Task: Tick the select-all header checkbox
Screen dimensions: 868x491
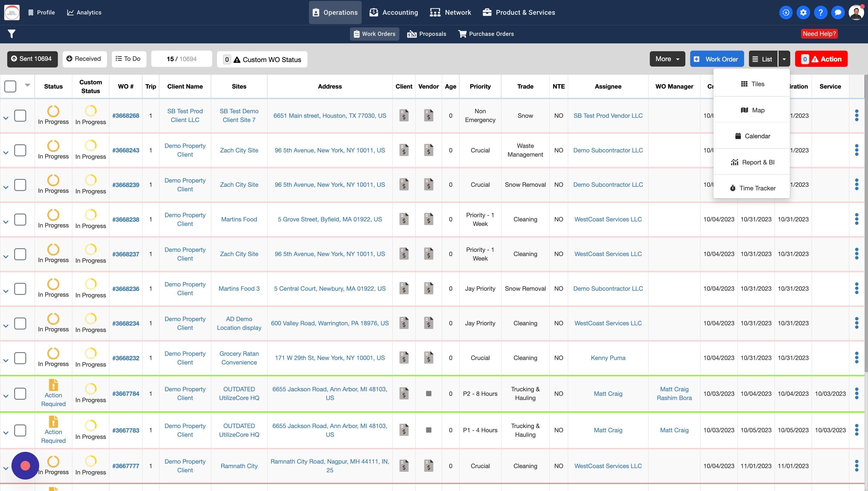Action: (x=10, y=86)
